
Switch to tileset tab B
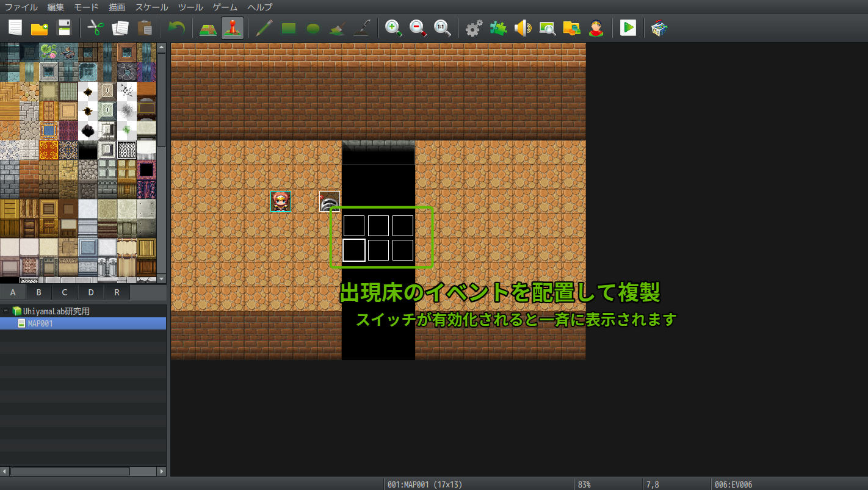click(x=38, y=292)
